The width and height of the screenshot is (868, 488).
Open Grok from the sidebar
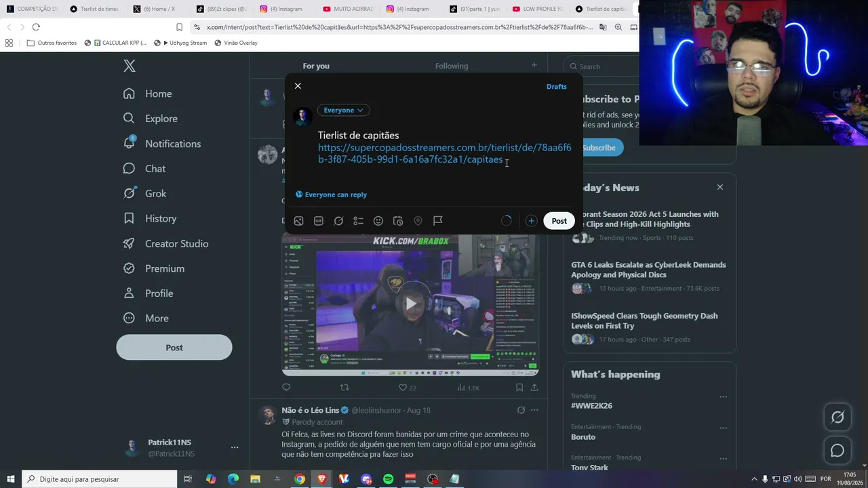pos(145,194)
